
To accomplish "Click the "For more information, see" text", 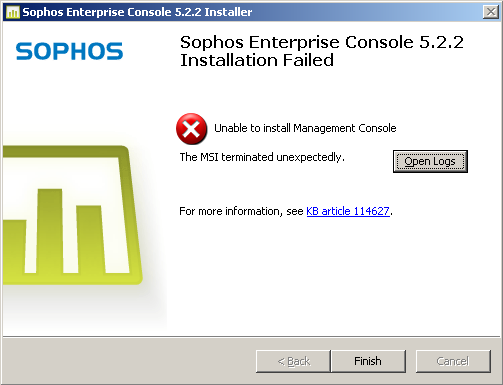I will [241, 211].
